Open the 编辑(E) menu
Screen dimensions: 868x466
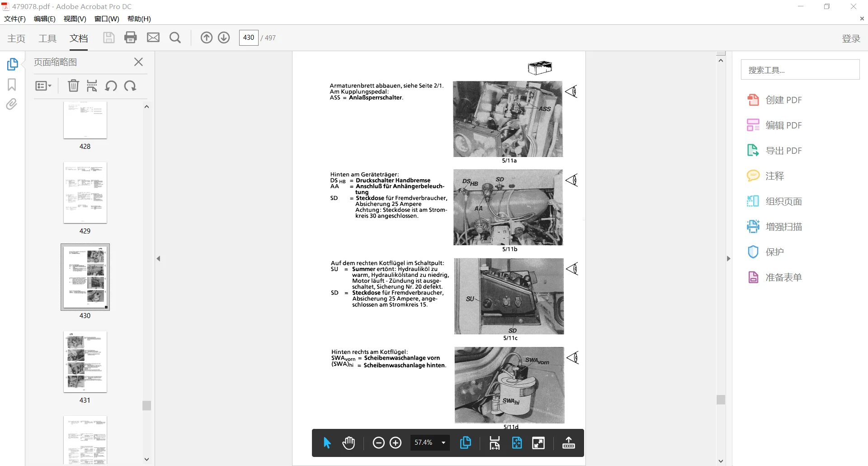point(45,19)
